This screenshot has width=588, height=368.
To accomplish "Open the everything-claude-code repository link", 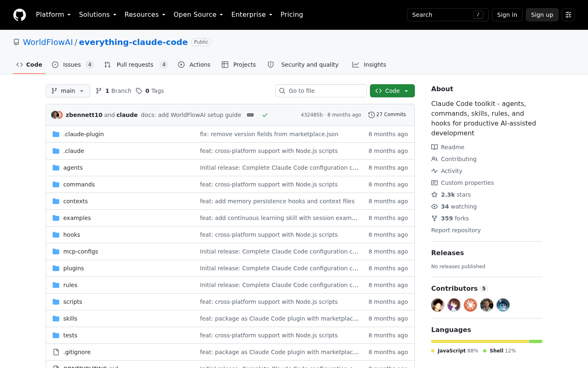I will (133, 42).
